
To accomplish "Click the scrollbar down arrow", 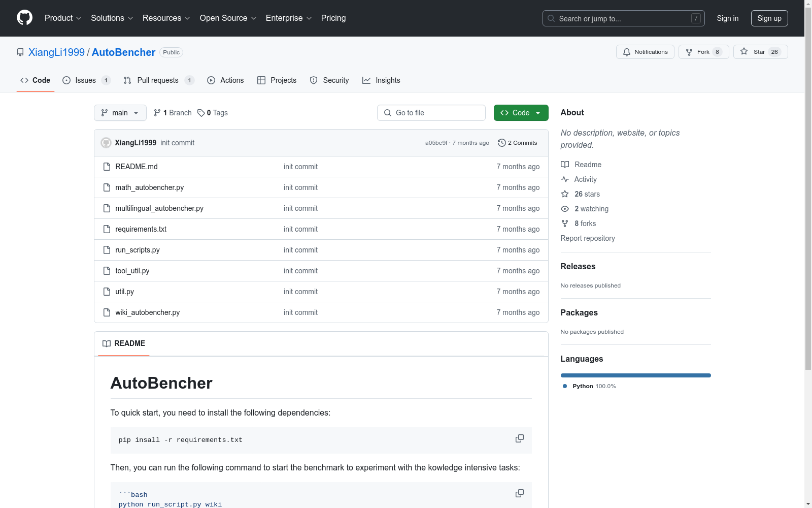I will point(808,504).
